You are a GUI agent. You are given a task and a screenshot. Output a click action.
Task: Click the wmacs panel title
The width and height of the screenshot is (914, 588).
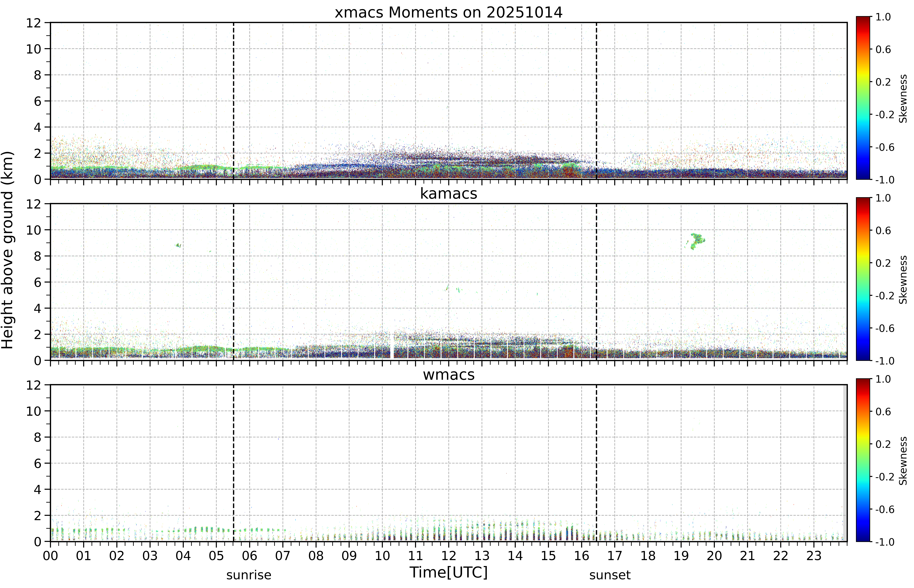[x=449, y=375]
